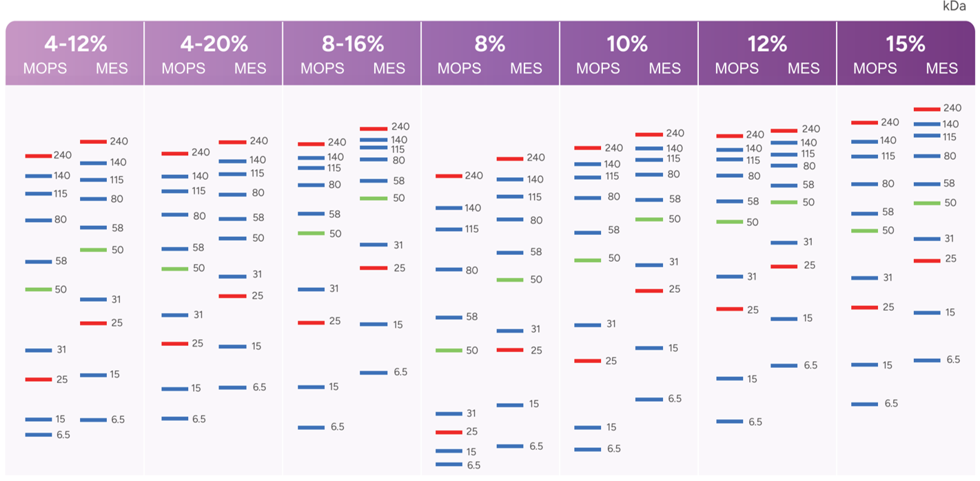Screen dimensions: 980x481
Task: Click the kDa unit label
Action: (954, 6)
